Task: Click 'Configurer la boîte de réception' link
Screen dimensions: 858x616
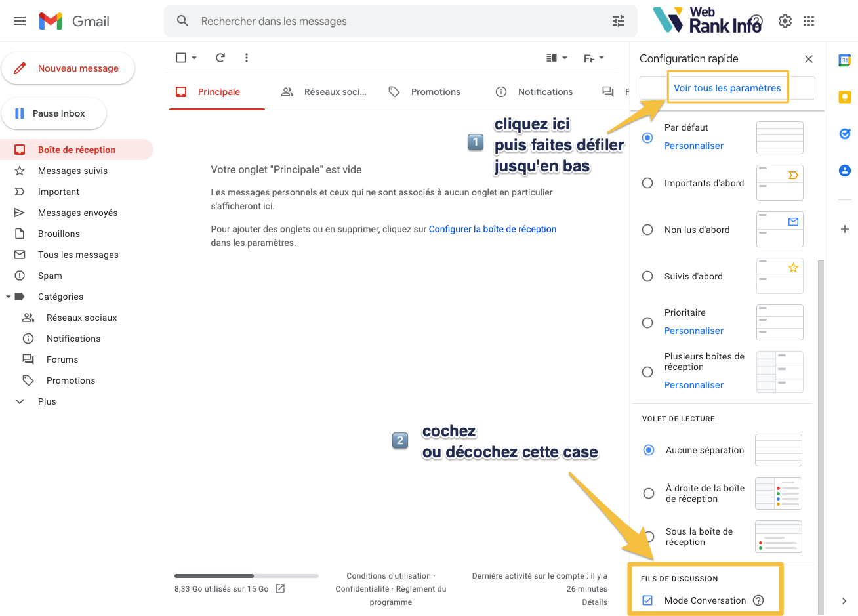Action: (492, 229)
